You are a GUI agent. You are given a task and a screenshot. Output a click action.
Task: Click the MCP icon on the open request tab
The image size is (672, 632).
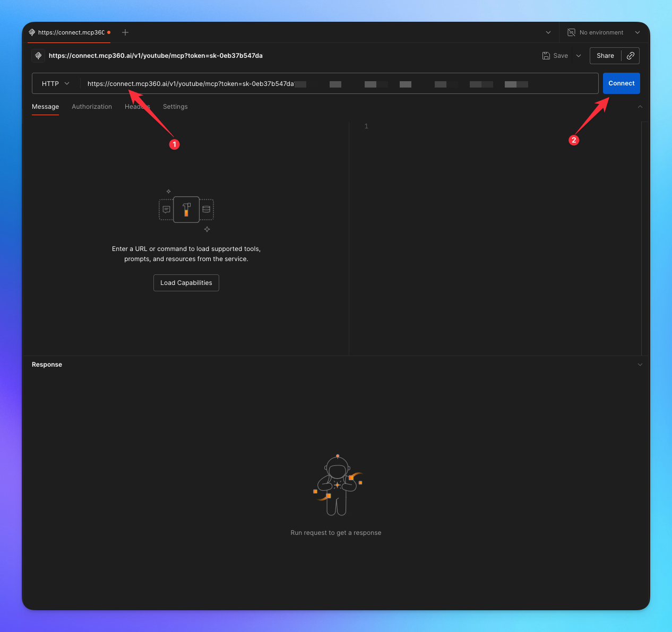33,32
